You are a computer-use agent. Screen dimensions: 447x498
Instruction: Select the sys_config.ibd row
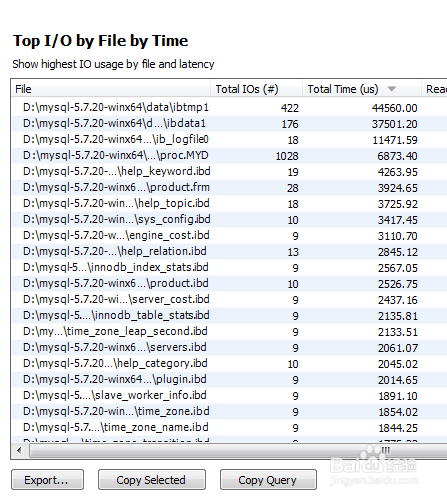tap(229, 220)
